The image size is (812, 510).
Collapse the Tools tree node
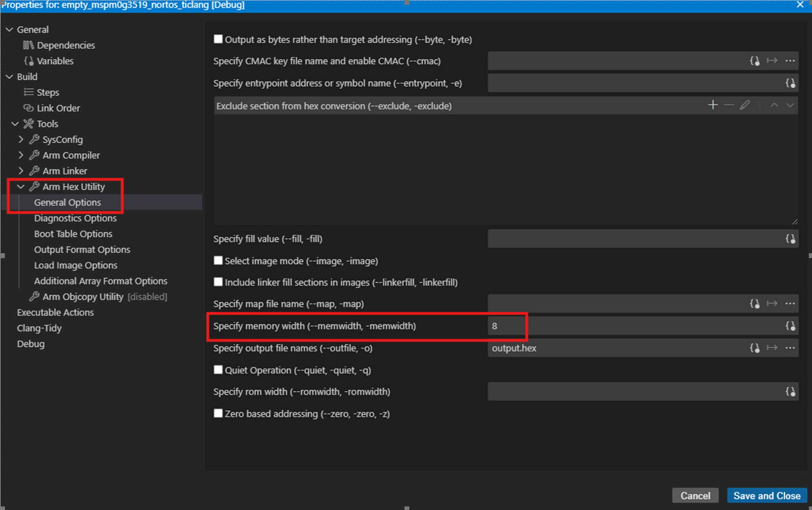pos(15,124)
